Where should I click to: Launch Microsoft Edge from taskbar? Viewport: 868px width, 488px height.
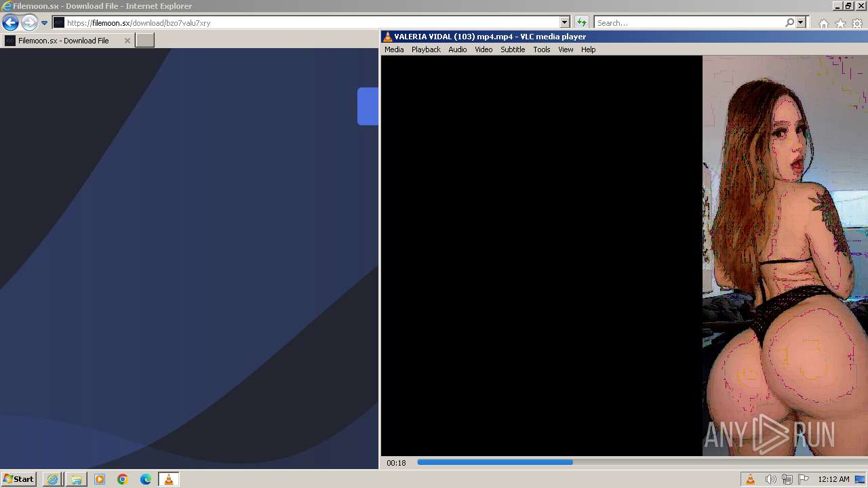(146, 479)
